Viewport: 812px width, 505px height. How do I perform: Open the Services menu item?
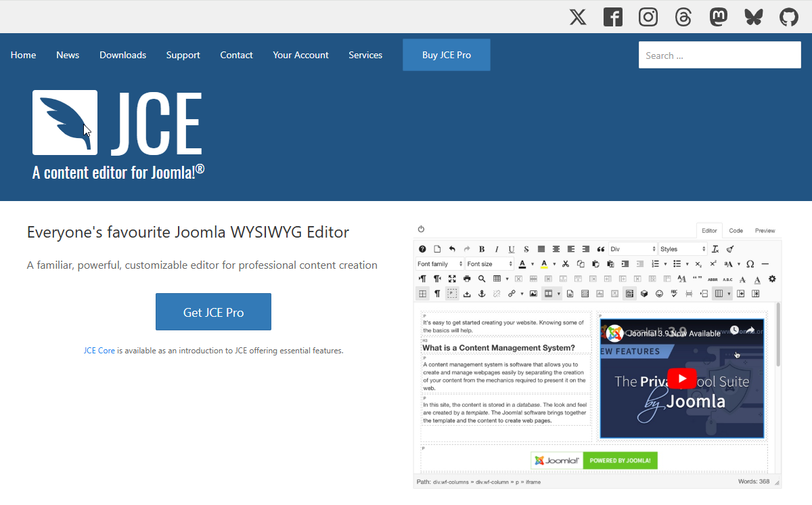(x=365, y=55)
